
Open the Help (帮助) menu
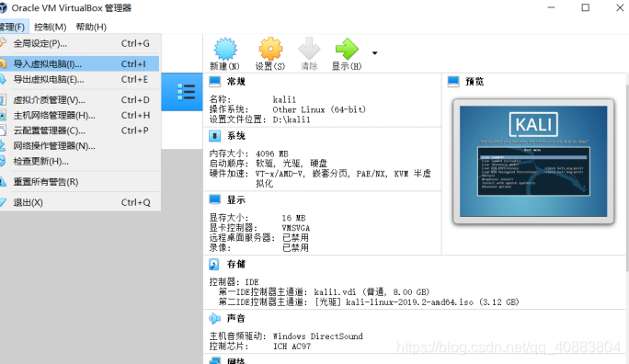point(91,27)
